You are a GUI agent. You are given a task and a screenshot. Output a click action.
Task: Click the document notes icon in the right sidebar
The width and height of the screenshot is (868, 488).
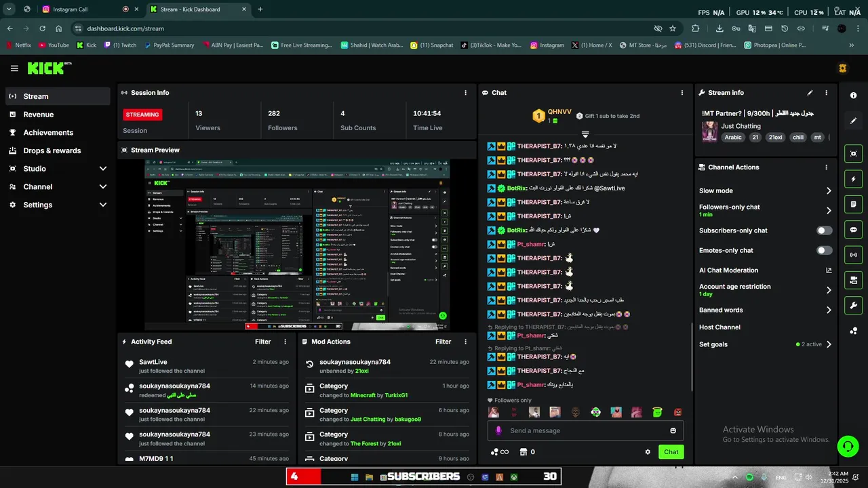coord(853,204)
